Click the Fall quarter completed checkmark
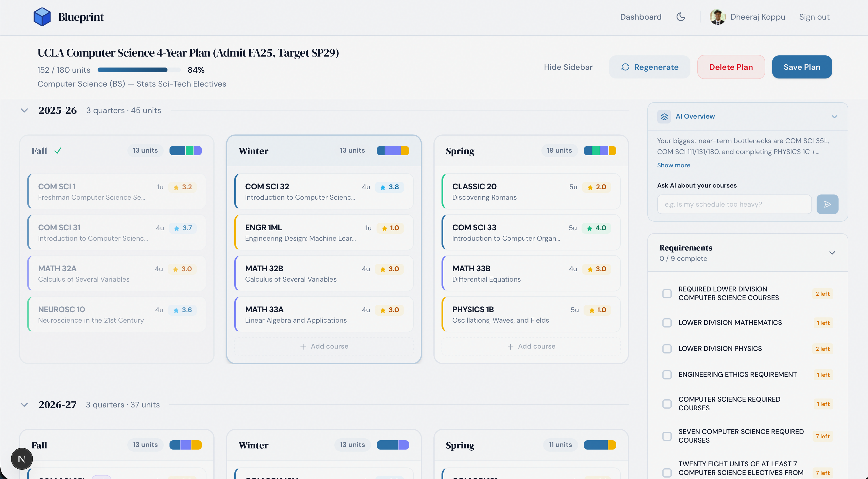The width and height of the screenshot is (868, 479). (58, 151)
